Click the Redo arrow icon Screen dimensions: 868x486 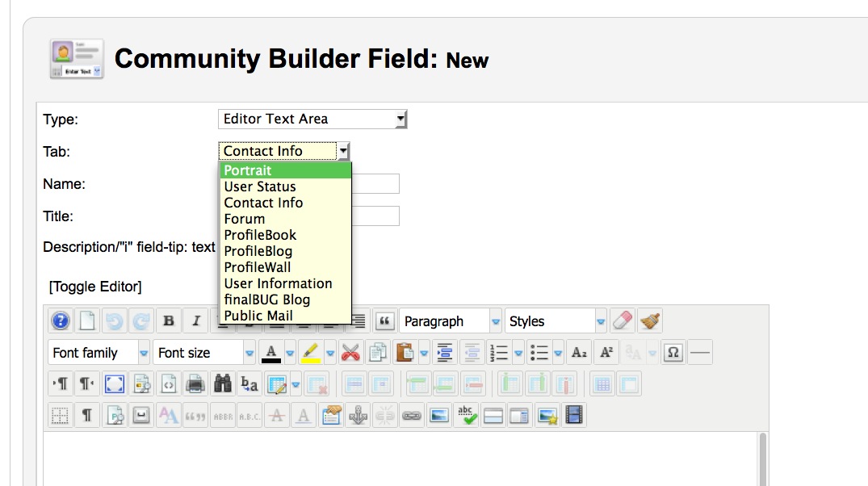(x=141, y=321)
